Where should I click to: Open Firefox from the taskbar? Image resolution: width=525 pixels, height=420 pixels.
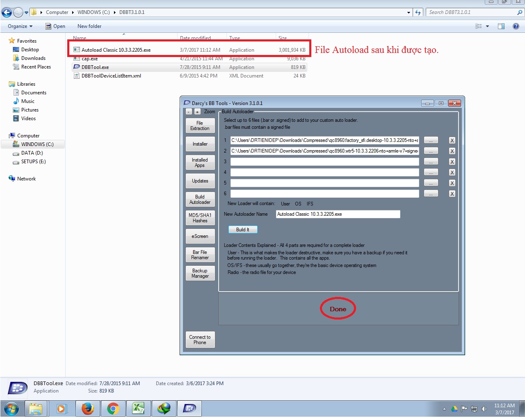[87, 409]
